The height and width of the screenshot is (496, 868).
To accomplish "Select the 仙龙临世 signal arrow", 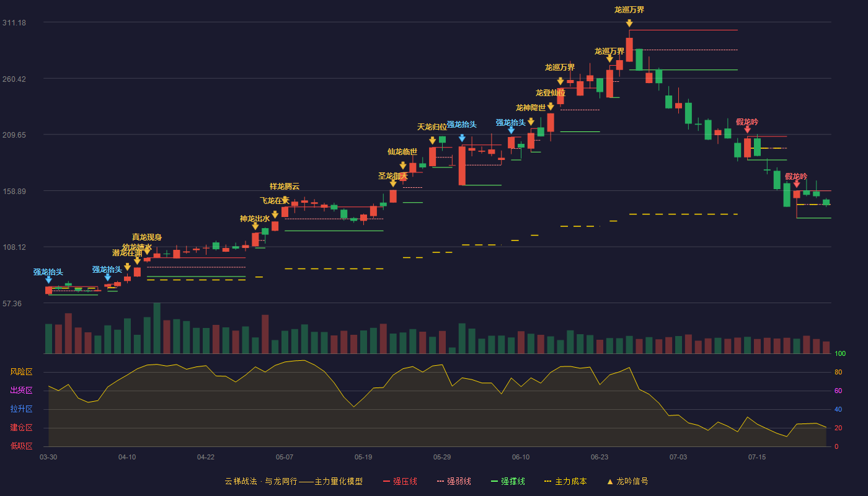I will click(403, 166).
